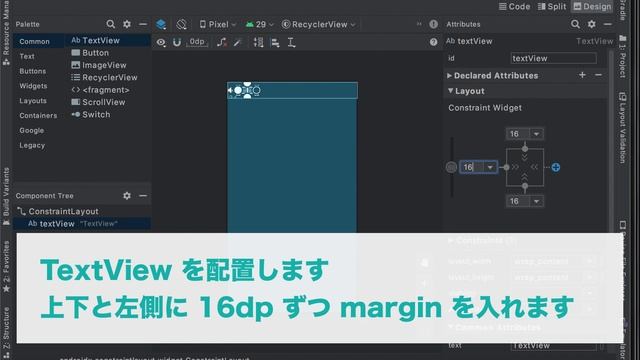Open Pixel device dropdown
Image resolution: width=640 pixels, height=360 pixels.
pos(218,24)
